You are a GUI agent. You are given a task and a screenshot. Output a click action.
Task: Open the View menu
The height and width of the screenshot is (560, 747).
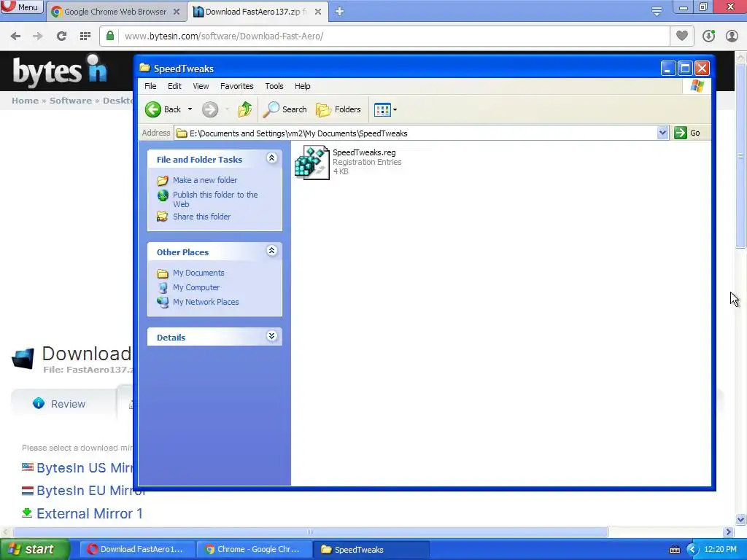tap(201, 86)
